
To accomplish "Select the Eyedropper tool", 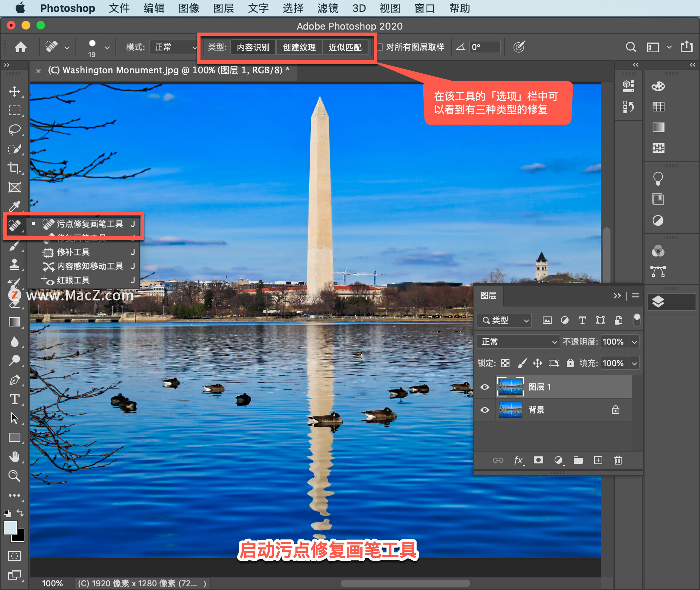I will click(x=14, y=206).
